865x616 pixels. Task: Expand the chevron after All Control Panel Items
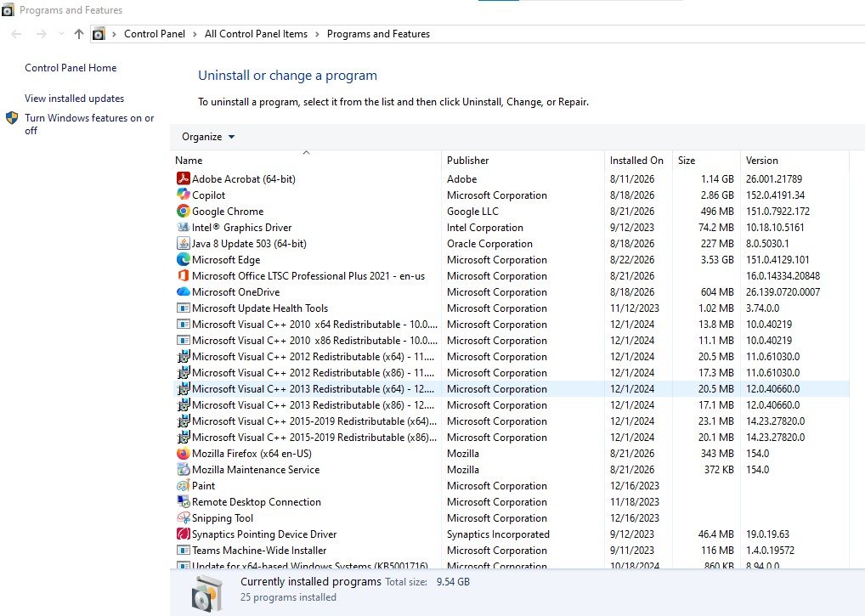click(x=317, y=34)
